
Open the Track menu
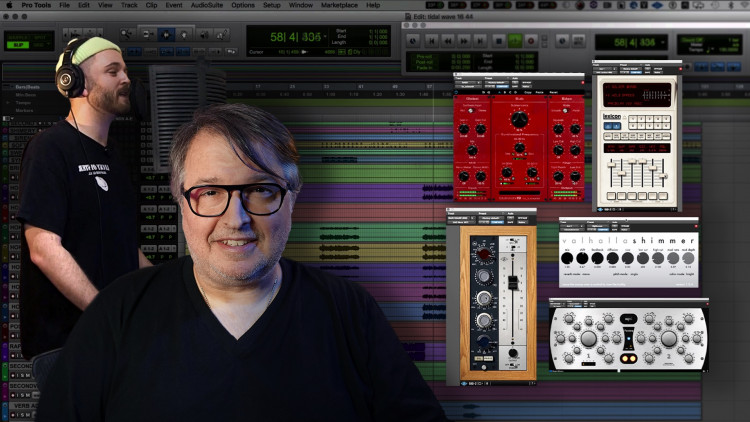point(129,5)
